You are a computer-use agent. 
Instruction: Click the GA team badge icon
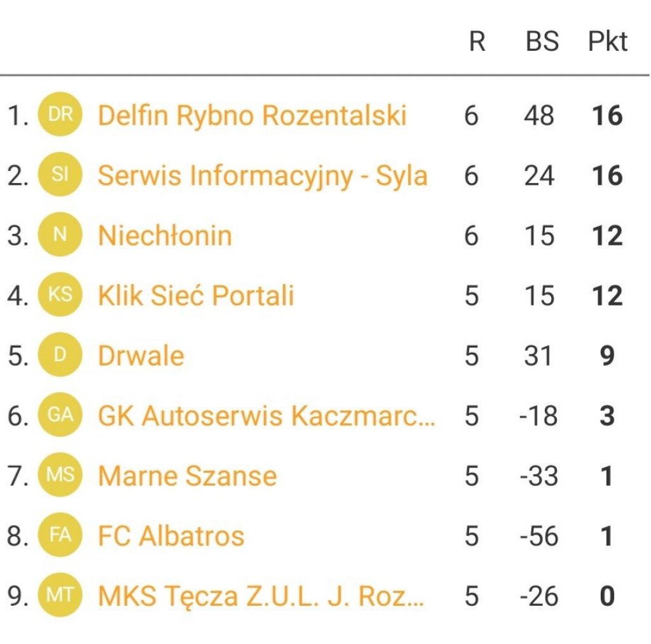pos(60,415)
